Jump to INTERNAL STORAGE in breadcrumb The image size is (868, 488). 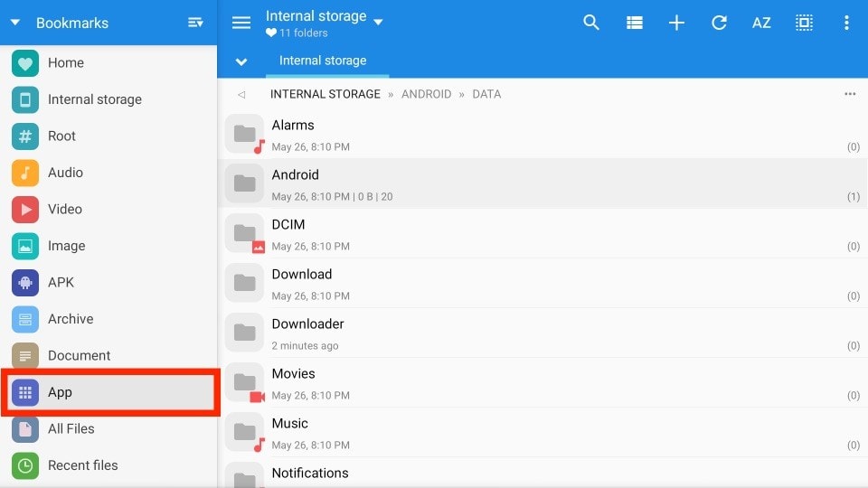click(x=325, y=94)
